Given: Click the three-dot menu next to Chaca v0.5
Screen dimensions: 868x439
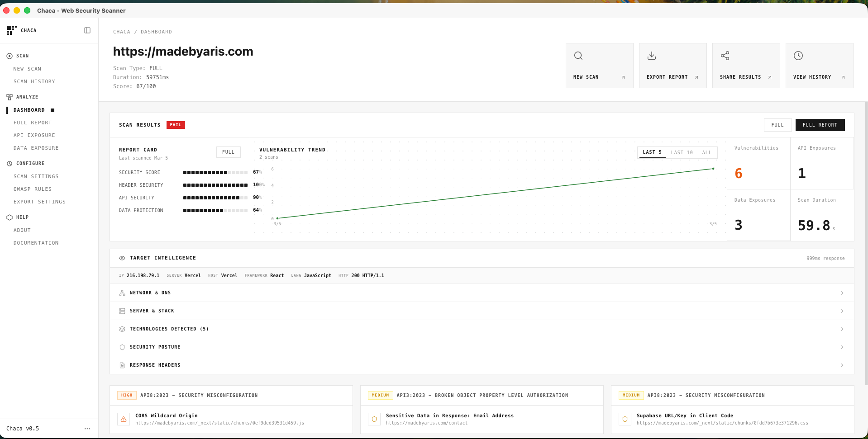Looking at the screenshot, I should tap(87, 428).
